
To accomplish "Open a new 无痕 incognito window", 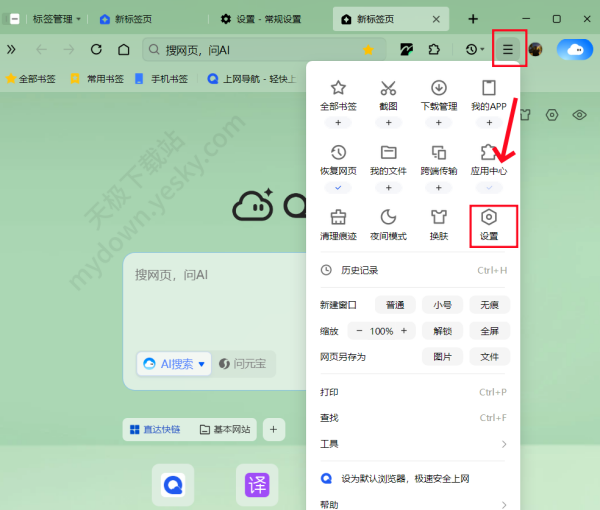I will (x=488, y=304).
